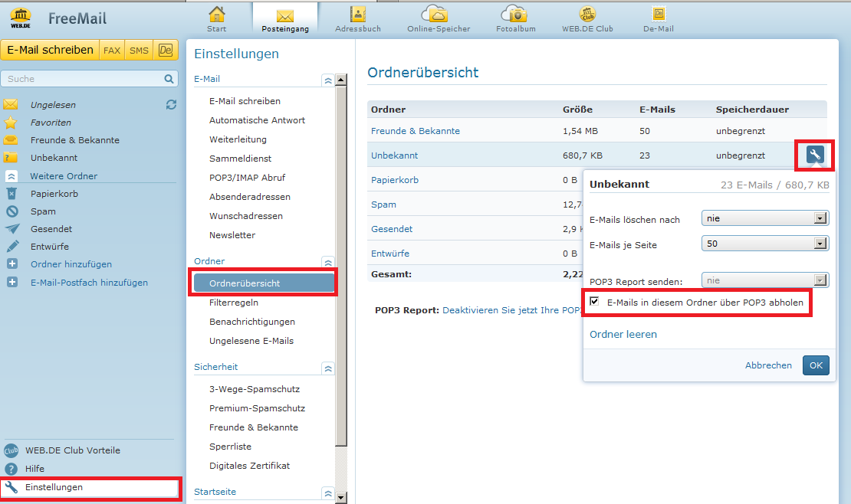Click the settings list scrollbar down arrow
This screenshot has width=851, height=504.
[342, 498]
